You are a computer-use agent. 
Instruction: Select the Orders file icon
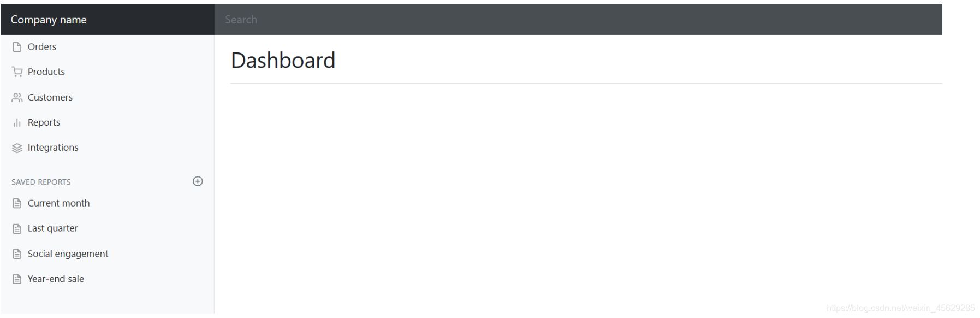point(16,46)
